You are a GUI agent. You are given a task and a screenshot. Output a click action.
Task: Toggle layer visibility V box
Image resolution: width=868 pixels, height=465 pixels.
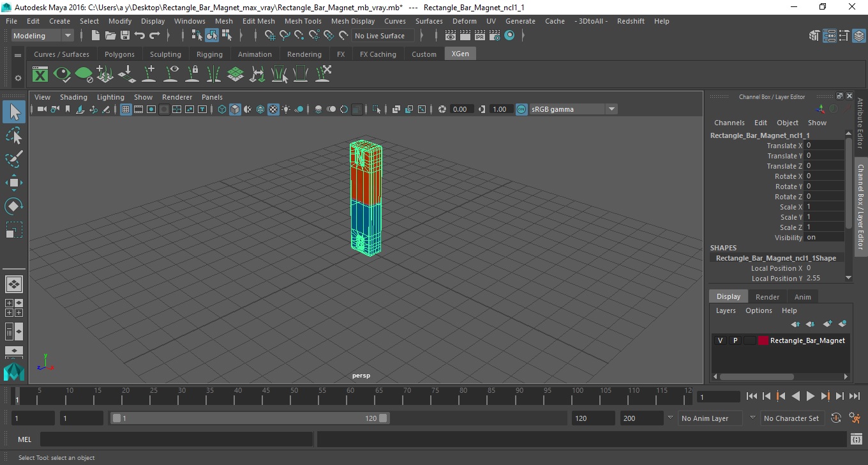(x=720, y=340)
